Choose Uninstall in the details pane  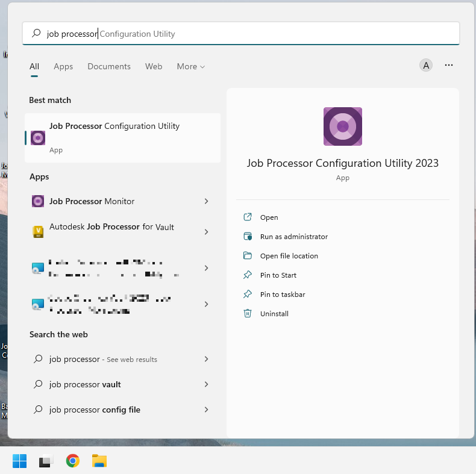[x=274, y=314]
